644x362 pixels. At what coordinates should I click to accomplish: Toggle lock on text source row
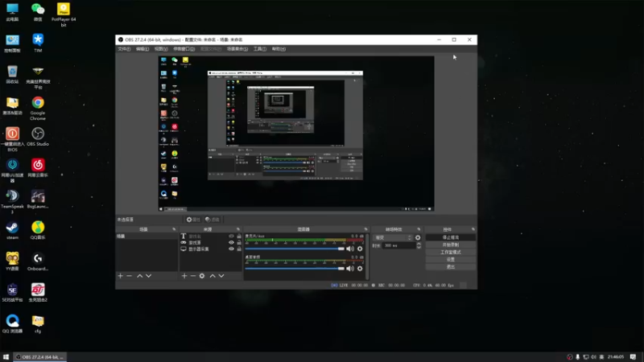239,237
